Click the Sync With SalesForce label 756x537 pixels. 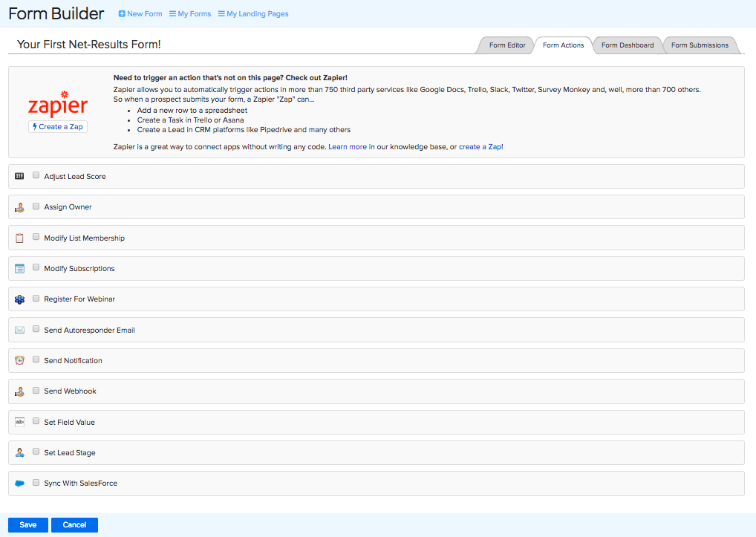tap(80, 484)
